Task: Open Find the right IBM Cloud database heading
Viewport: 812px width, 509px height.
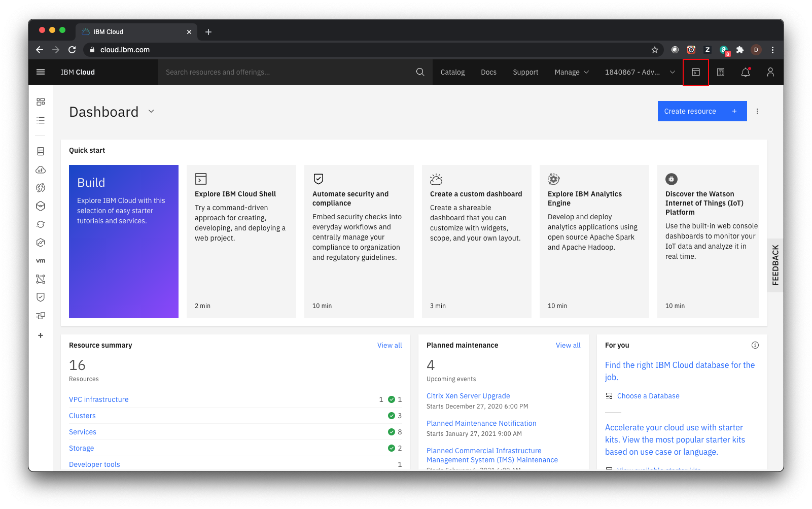Action: 680,371
